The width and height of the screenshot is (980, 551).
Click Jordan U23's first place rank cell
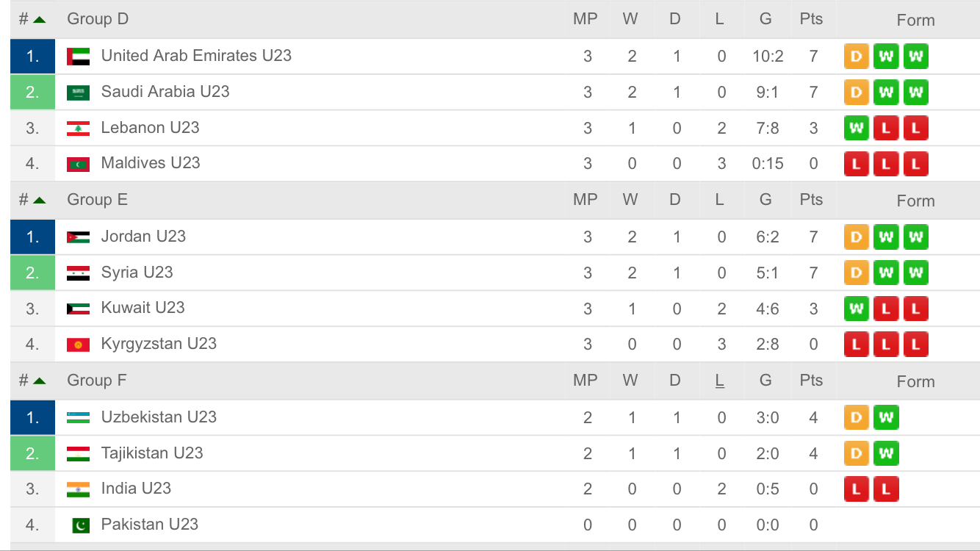(x=32, y=237)
